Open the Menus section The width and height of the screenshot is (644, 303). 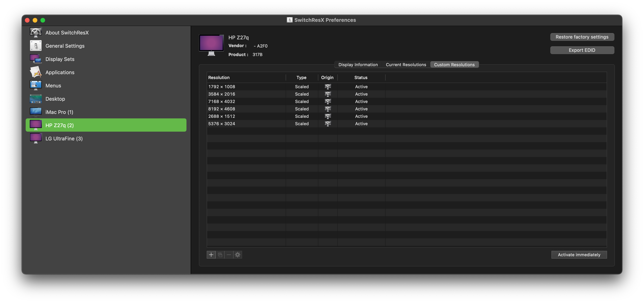coord(106,85)
